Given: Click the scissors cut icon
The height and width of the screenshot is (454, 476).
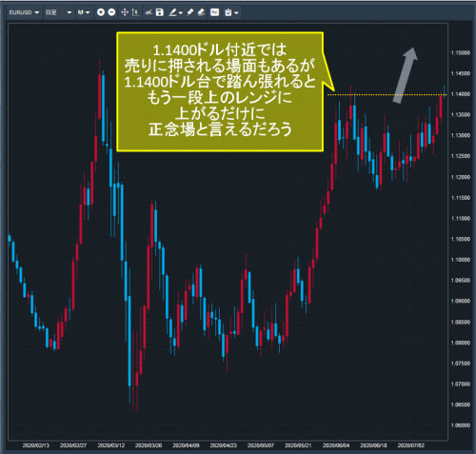Looking at the screenshot, I should coord(149,12).
